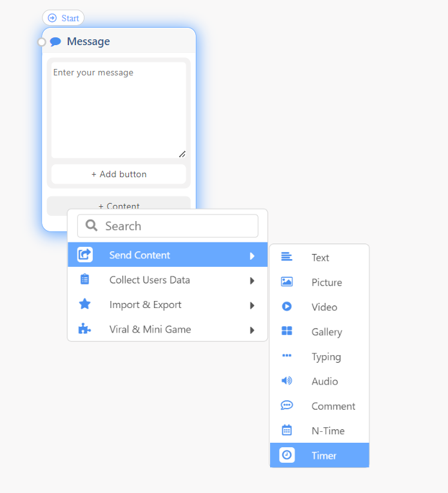Image resolution: width=448 pixels, height=493 pixels.
Task: Click the Collect Users Data clipboard icon
Action: pyautogui.click(x=84, y=279)
